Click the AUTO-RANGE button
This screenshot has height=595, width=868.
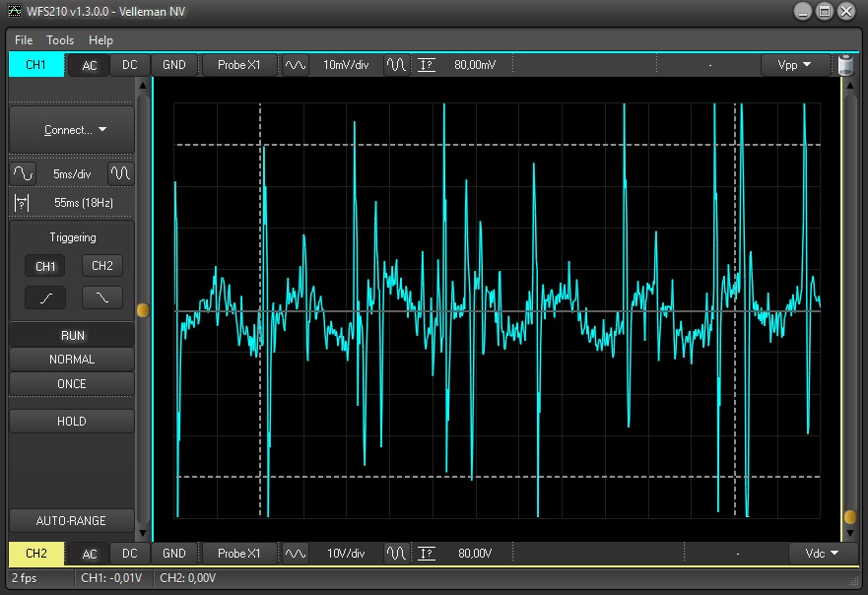[72, 521]
